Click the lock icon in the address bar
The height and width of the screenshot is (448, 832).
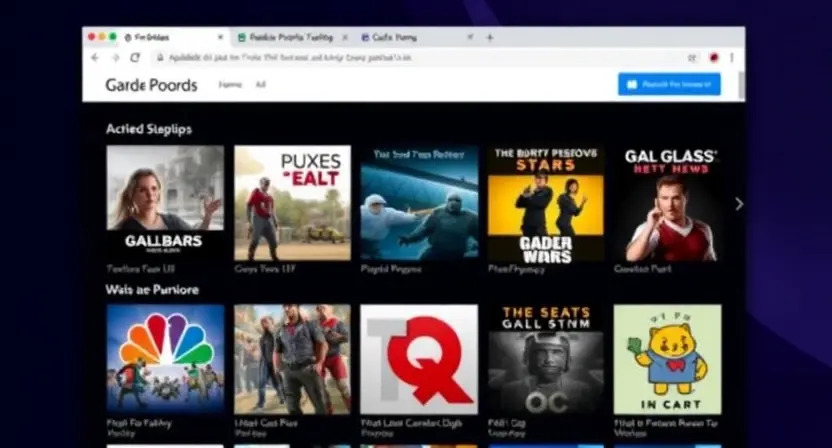(x=160, y=57)
